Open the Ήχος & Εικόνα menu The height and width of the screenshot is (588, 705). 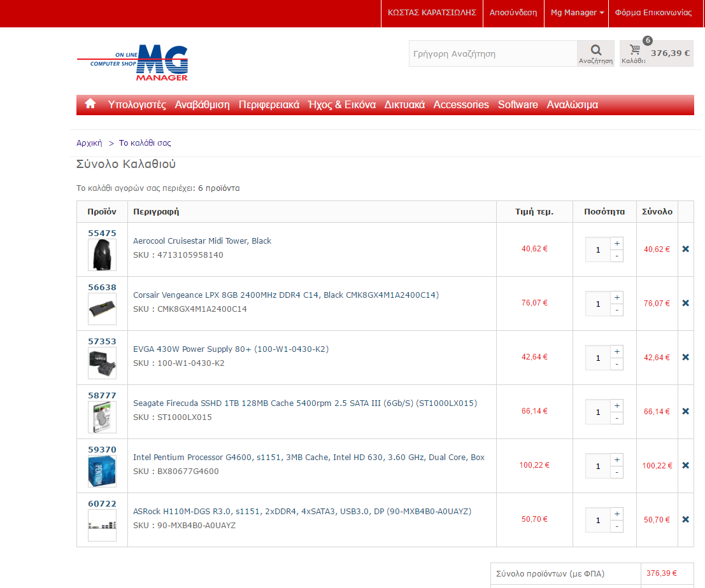(342, 104)
